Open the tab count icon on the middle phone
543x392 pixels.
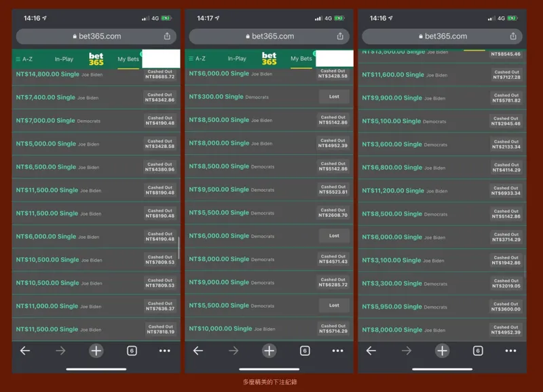[305, 351]
